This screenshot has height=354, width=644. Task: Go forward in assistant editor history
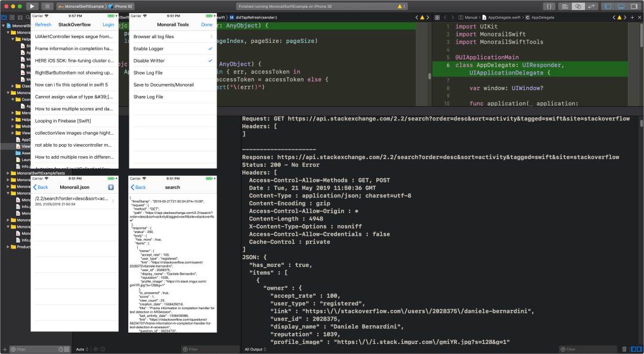[x=452, y=17]
